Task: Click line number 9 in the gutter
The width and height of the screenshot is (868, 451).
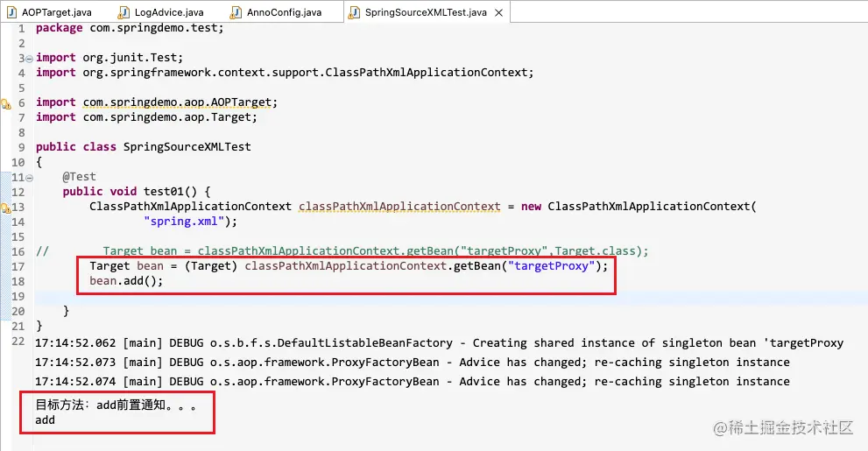Action: click(21, 147)
